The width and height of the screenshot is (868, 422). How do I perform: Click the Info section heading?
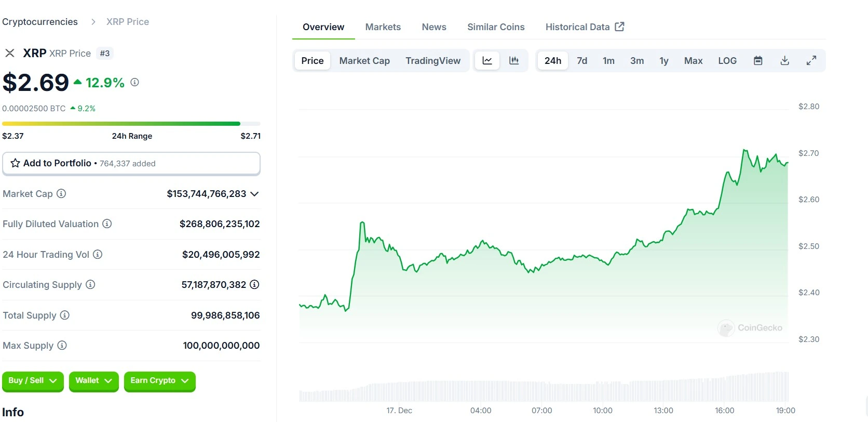pos(13,412)
